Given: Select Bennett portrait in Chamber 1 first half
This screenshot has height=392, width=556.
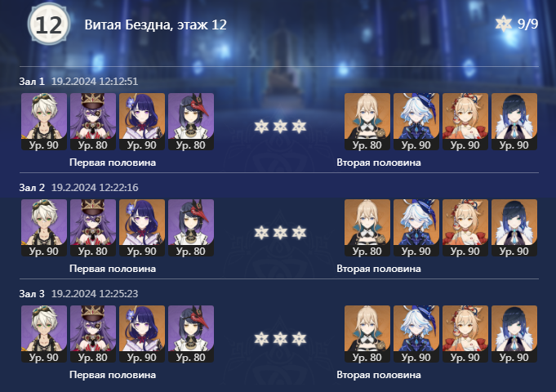Looking at the screenshot, I should [44, 122].
